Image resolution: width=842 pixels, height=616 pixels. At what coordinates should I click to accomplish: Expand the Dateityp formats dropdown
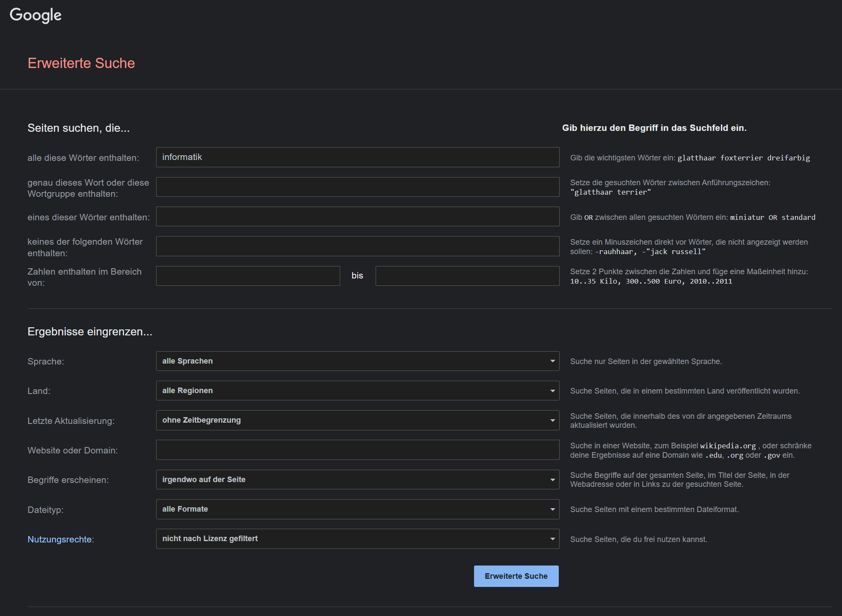pyautogui.click(x=357, y=509)
